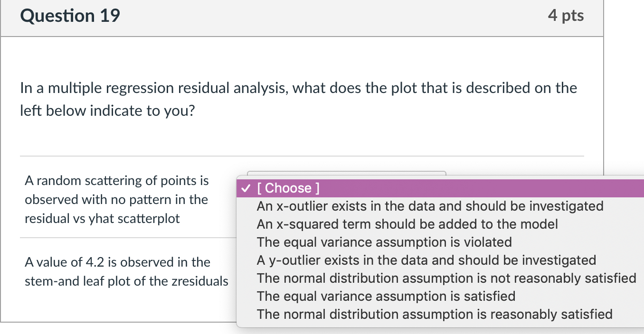Select 'An x-outlier exists in the data' option
This screenshot has height=334, width=644.
[429, 206]
